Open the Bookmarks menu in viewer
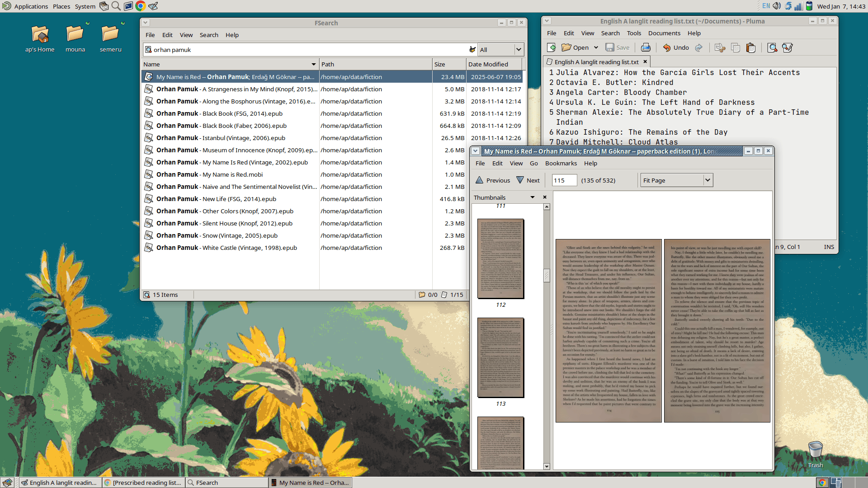Image resolution: width=868 pixels, height=488 pixels. (561, 163)
